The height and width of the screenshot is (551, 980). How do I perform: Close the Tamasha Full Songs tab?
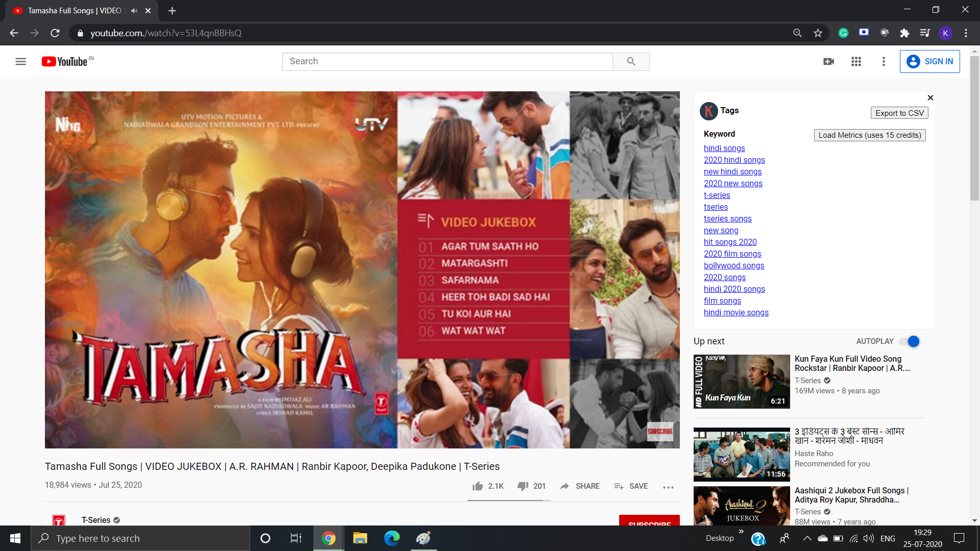click(148, 11)
